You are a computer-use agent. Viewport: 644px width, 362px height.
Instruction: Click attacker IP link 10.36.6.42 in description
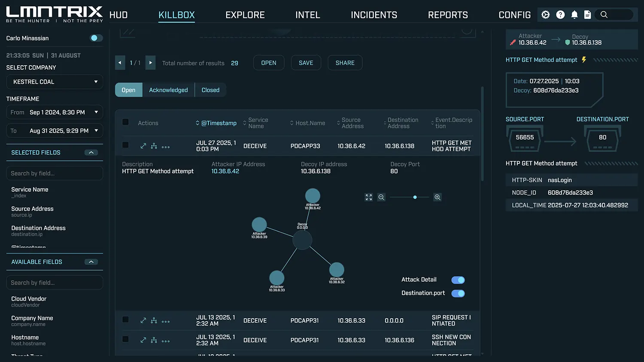(225, 171)
